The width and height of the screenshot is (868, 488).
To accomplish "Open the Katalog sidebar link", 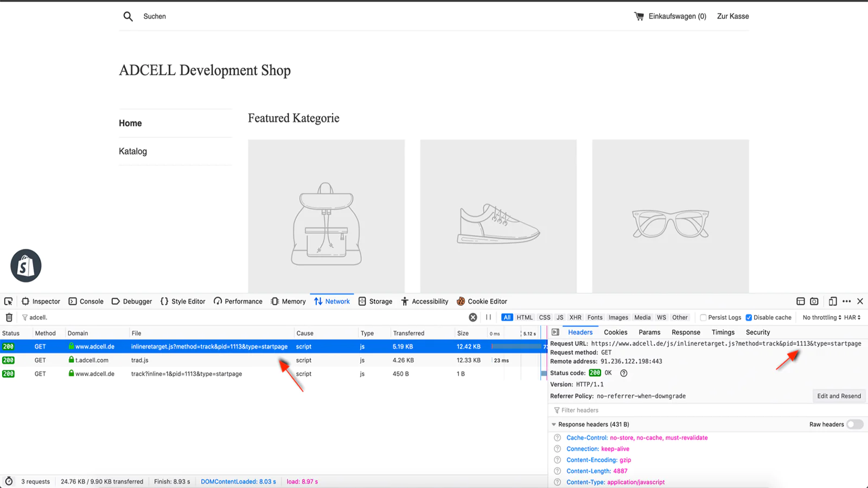I will coord(133,151).
